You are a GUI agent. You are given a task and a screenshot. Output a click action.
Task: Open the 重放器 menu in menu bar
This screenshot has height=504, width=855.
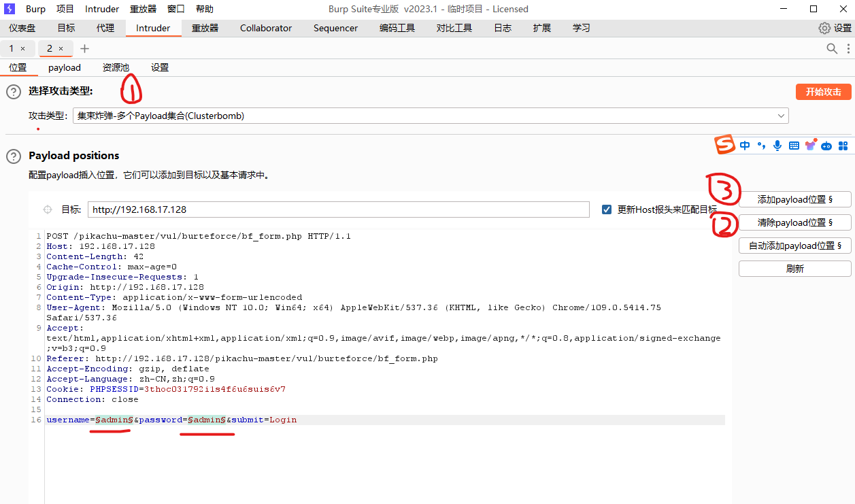pyautogui.click(x=143, y=9)
